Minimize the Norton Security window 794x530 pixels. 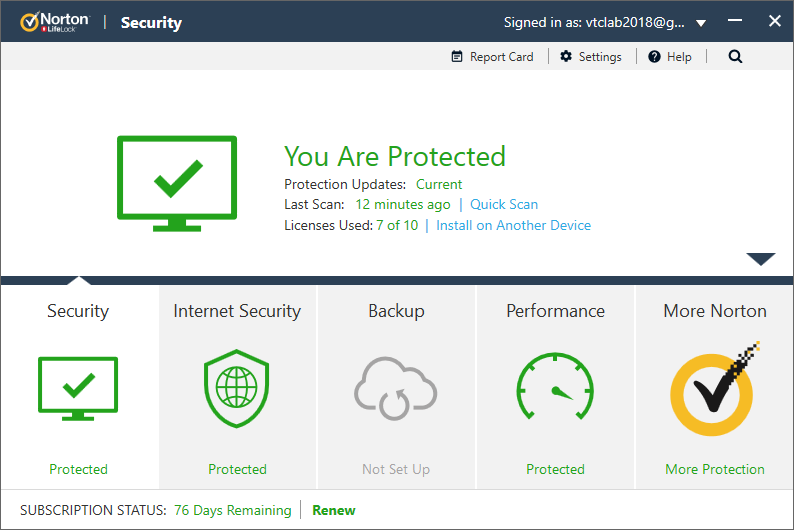737,22
